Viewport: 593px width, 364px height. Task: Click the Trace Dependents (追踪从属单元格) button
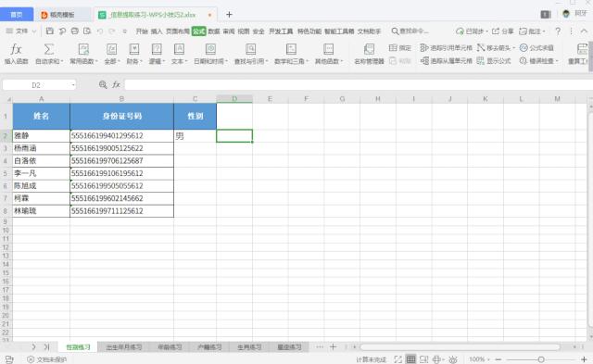(x=447, y=60)
